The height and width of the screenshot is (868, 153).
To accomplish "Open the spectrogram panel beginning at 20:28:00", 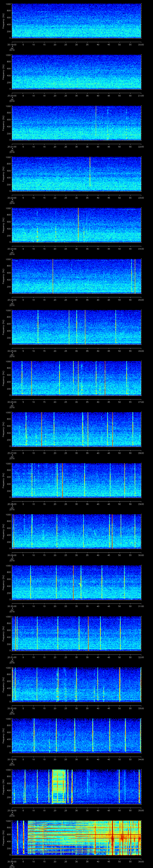I will point(76,481).
